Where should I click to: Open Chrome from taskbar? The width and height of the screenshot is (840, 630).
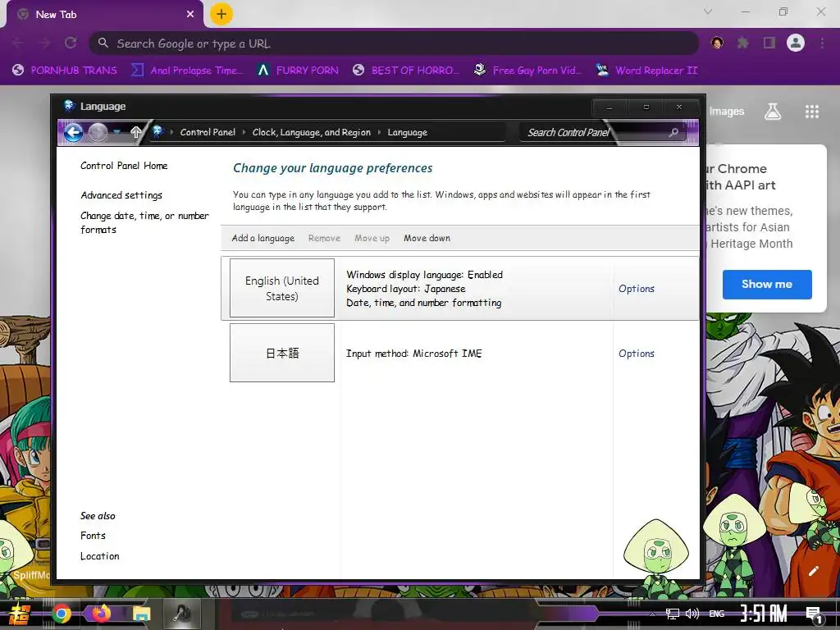click(x=62, y=614)
